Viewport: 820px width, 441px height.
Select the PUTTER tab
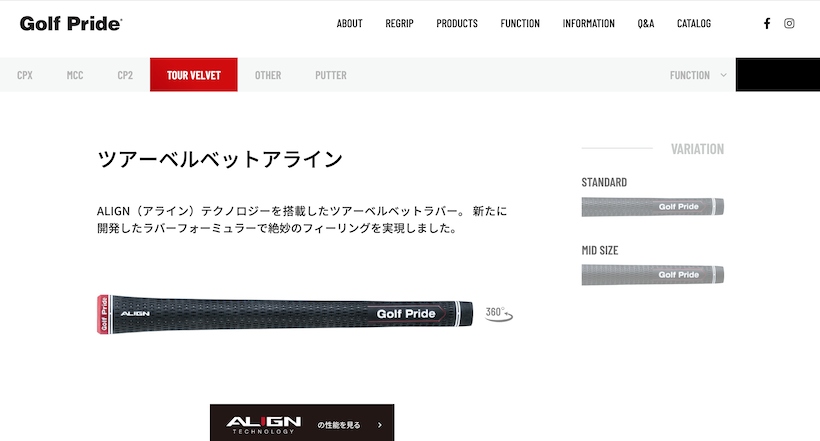pyautogui.click(x=331, y=75)
